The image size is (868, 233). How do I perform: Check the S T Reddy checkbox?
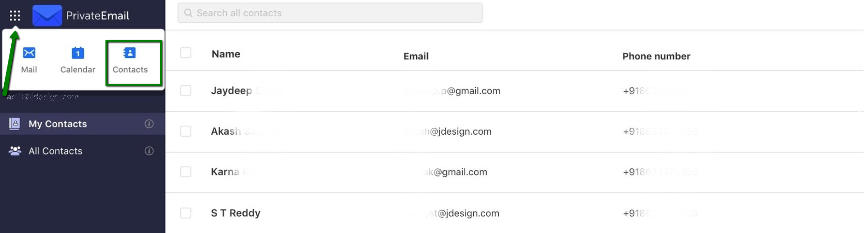click(186, 213)
